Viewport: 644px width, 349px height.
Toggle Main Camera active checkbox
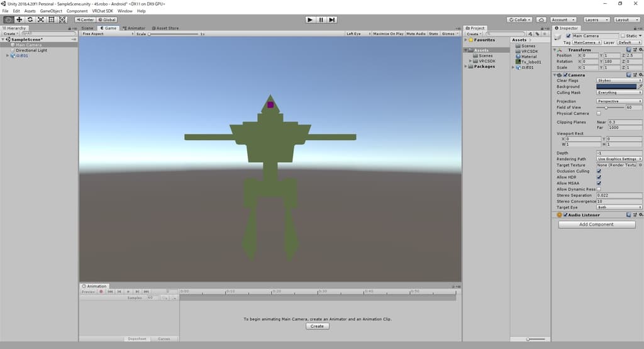[569, 36]
